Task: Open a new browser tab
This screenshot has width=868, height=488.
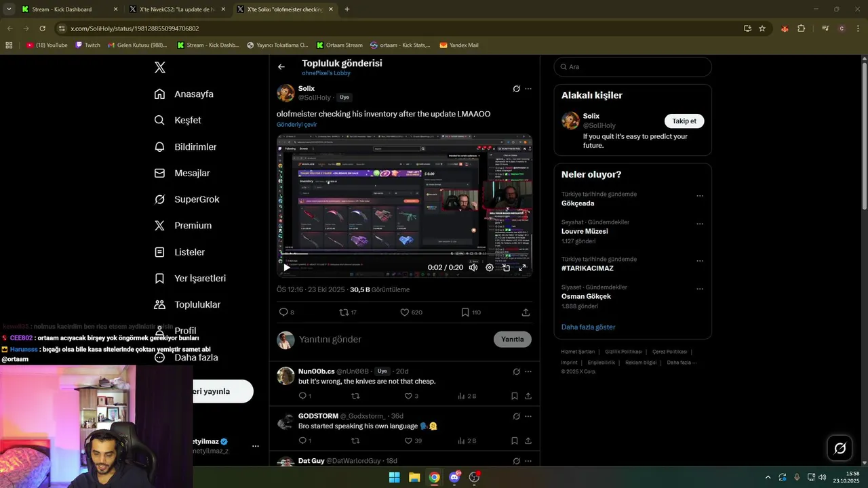Action: coord(347,9)
